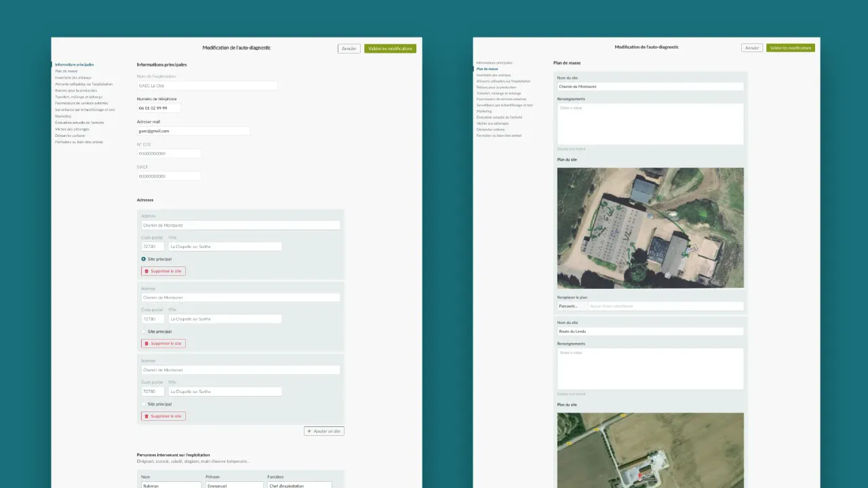Click trash icon on third site's Supprimer button

(146, 416)
